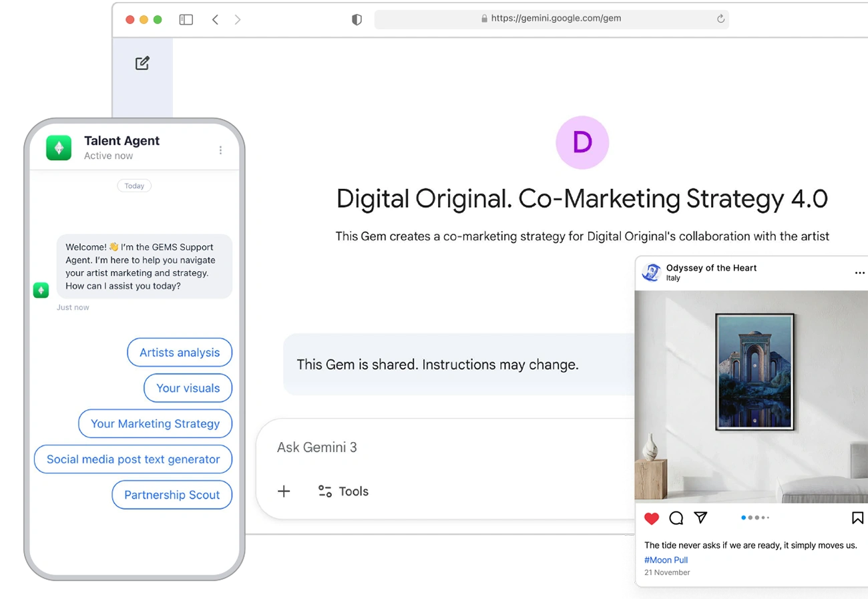
Task: Select the Your visuals quick reply
Action: pyautogui.click(x=188, y=388)
